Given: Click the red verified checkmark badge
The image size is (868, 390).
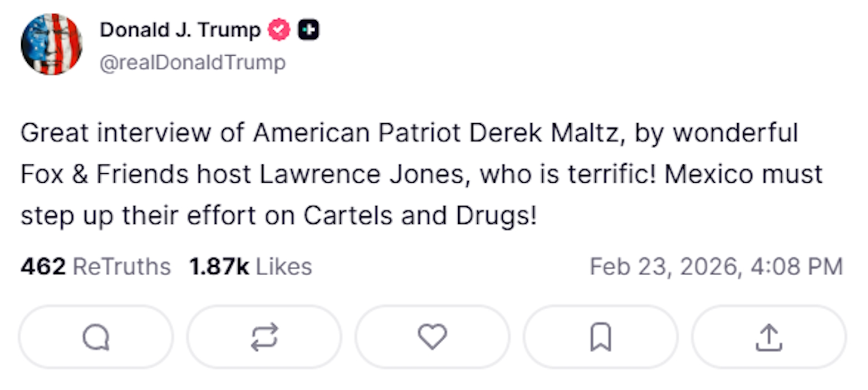Looking at the screenshot, I should point(279,30).
